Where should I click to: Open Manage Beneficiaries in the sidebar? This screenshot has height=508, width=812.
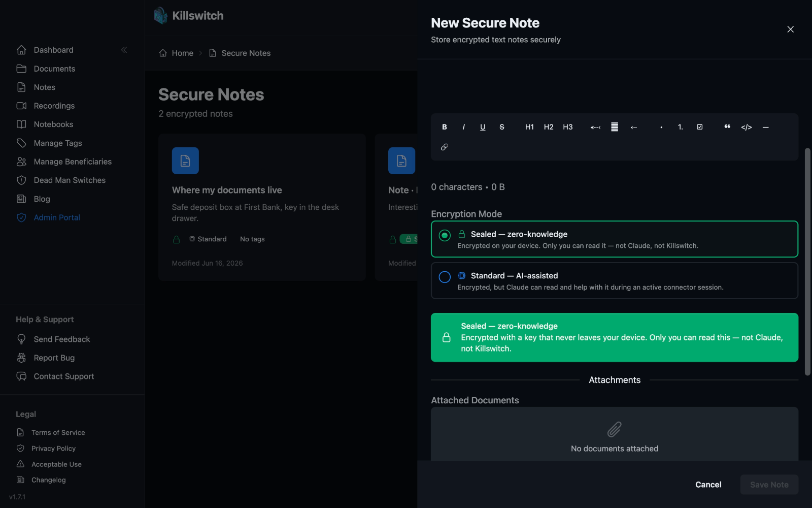[73, 162]
